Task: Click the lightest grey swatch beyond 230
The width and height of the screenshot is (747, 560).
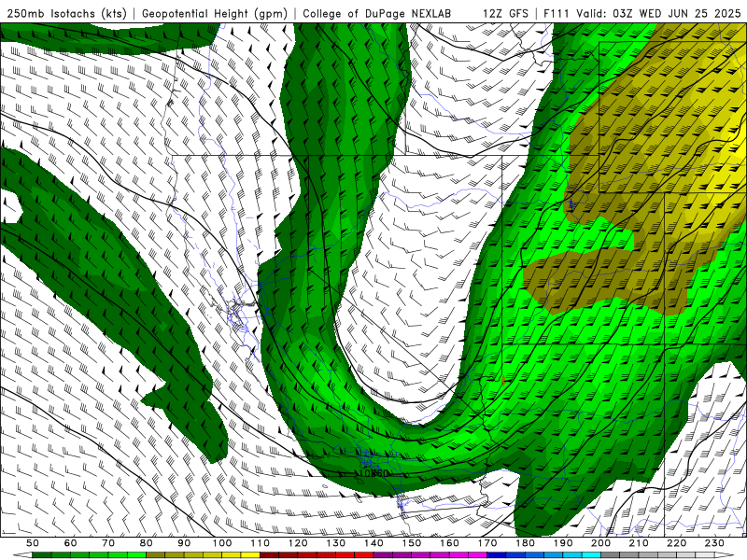Action: [x=705, y=555]
